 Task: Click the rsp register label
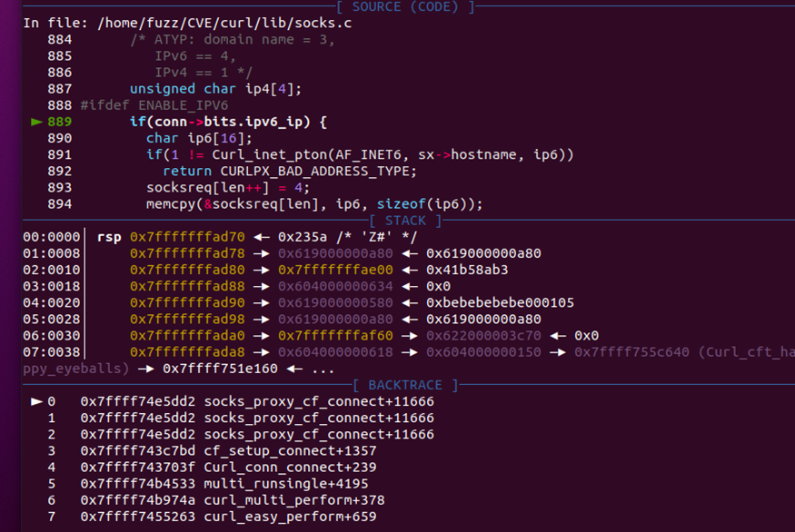click(x=108, y=237)
